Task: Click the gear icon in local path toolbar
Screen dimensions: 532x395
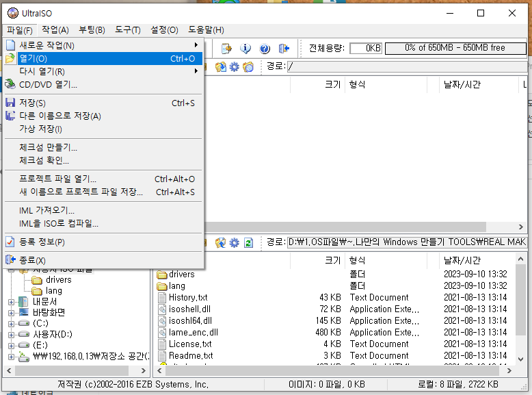Action: (234, 243)
